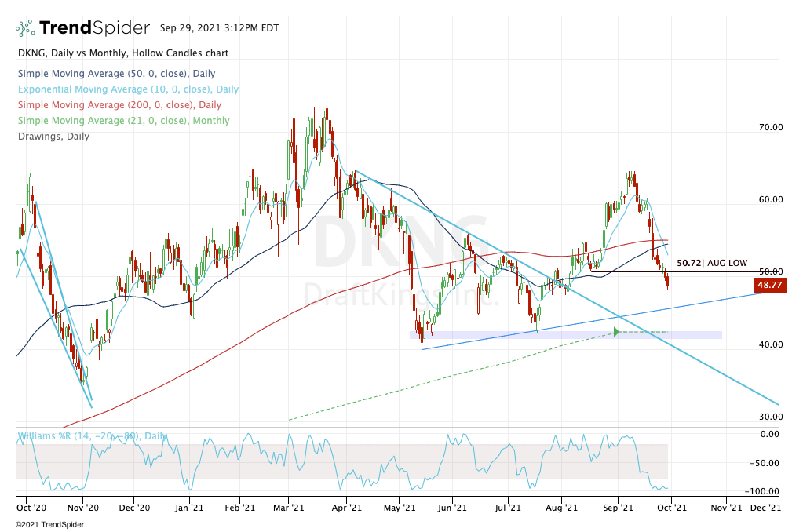Click the Dec '21 date axis label
Viewport: 803px width, 532px height.
(765, 508)
